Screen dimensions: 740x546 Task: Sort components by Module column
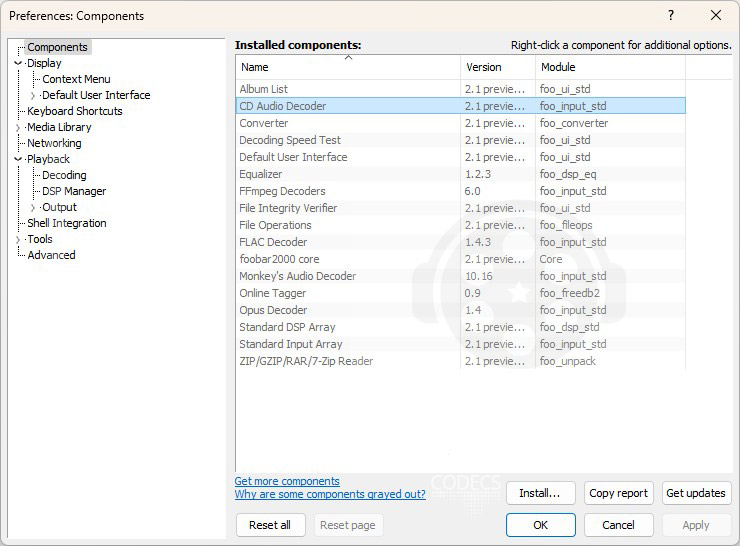coord(610,67)
